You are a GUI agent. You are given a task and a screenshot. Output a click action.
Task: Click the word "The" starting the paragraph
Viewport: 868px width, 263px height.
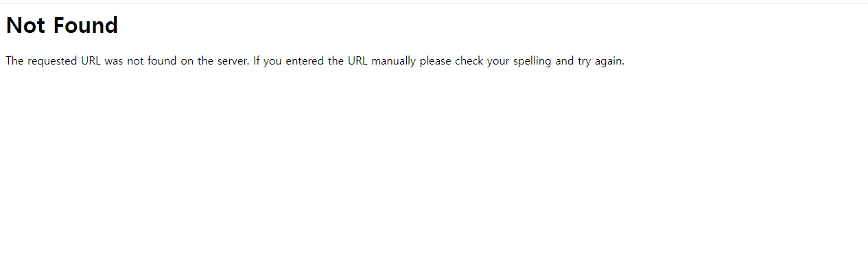coord(14,60)
